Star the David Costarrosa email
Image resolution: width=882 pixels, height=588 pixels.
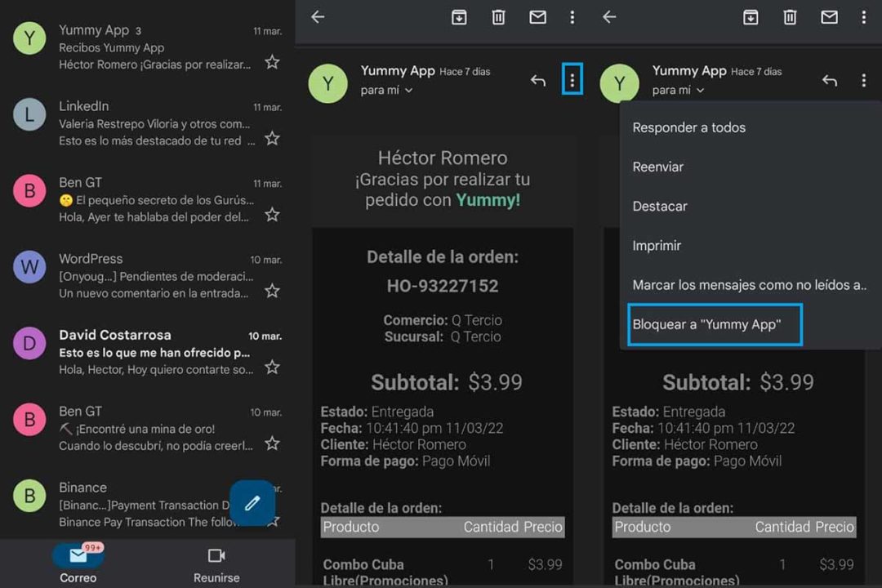272,367
